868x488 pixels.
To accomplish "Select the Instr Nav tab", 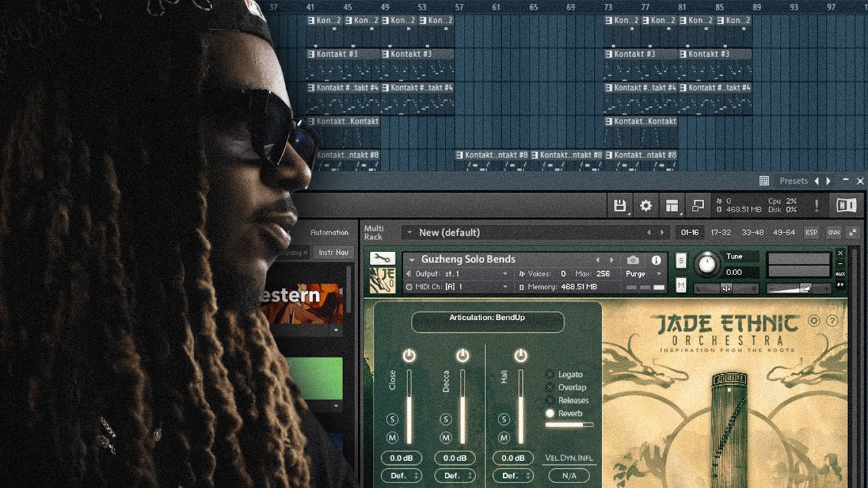I will (x=333, y=252).
